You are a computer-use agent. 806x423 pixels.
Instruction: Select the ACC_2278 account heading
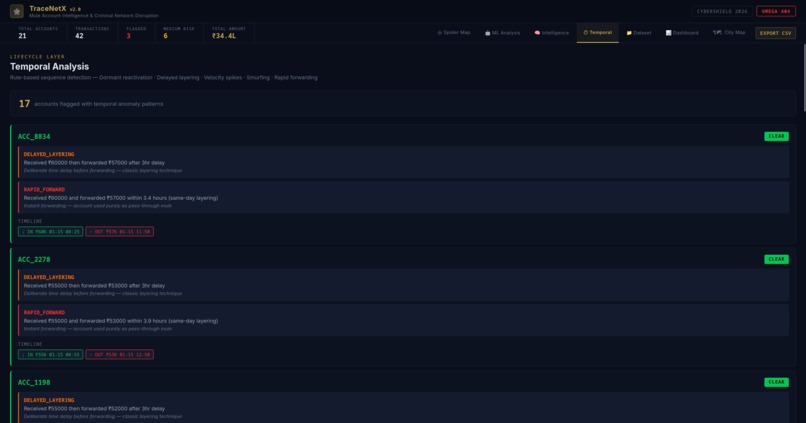click(x=34, y=259)
